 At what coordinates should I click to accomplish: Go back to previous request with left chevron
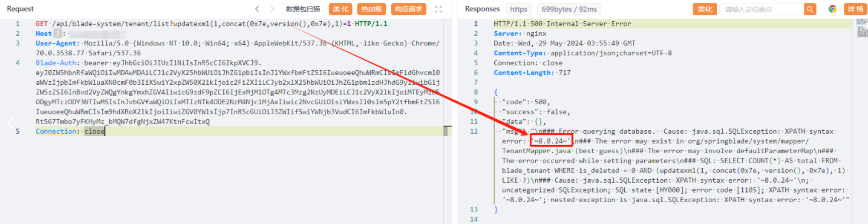click(257, 9)
